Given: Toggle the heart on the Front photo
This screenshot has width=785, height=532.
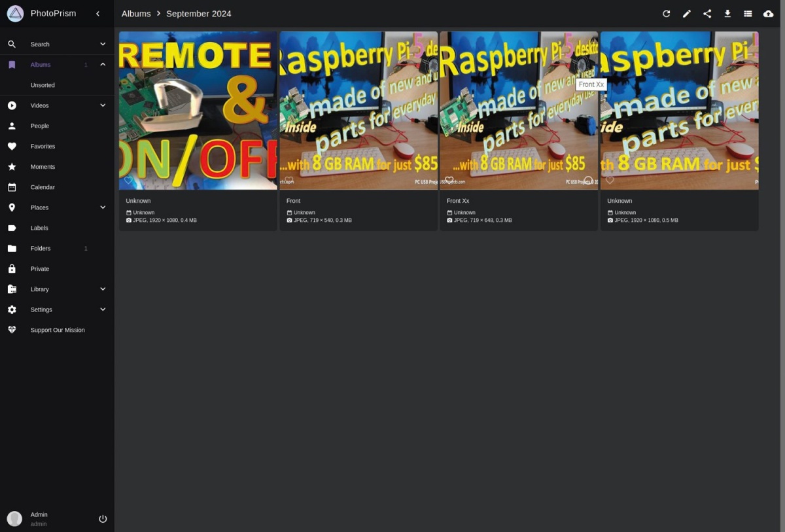Looking at the screenshot, I should pos(288,180).
